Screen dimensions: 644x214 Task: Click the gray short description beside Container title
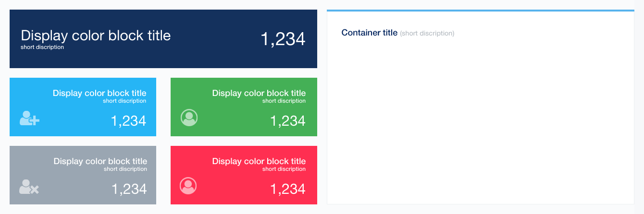coord(427,34)
